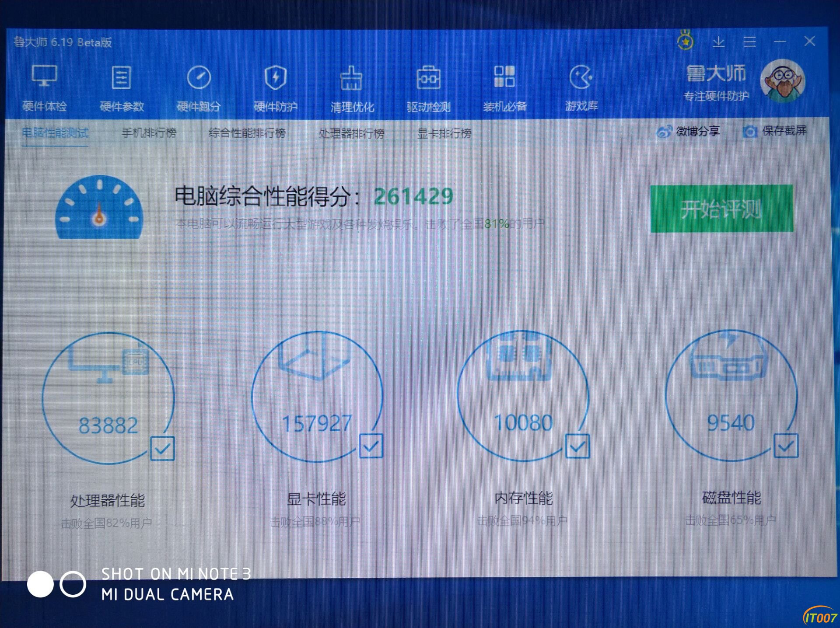Click text 击败全国82%用户

coord(106,523)
